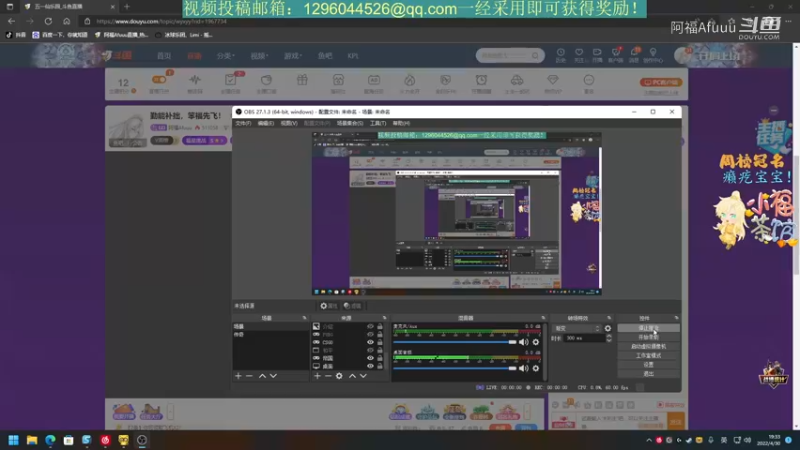Decrease transition duration with down arrow
Image resolution: width=800 pixels, height=450 pixels.
(x=609, y=340)
